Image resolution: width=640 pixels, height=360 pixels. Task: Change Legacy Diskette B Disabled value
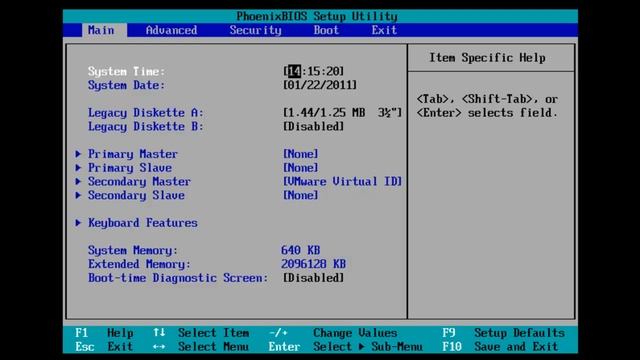313,127
